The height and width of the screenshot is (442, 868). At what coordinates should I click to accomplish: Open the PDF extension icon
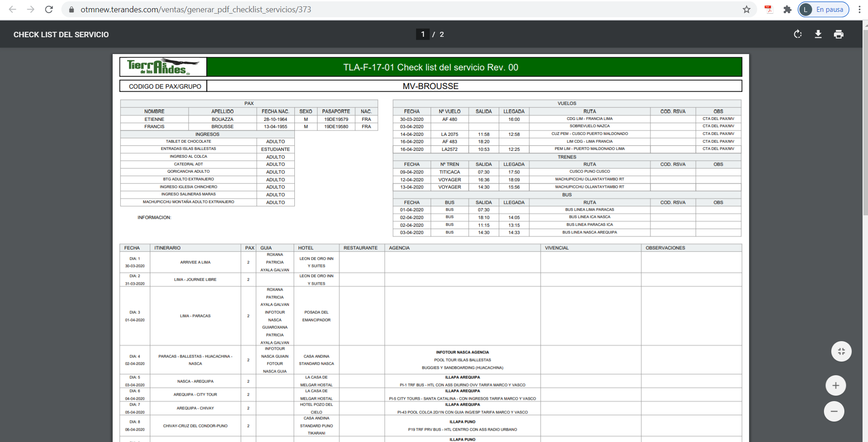point(769,10)
